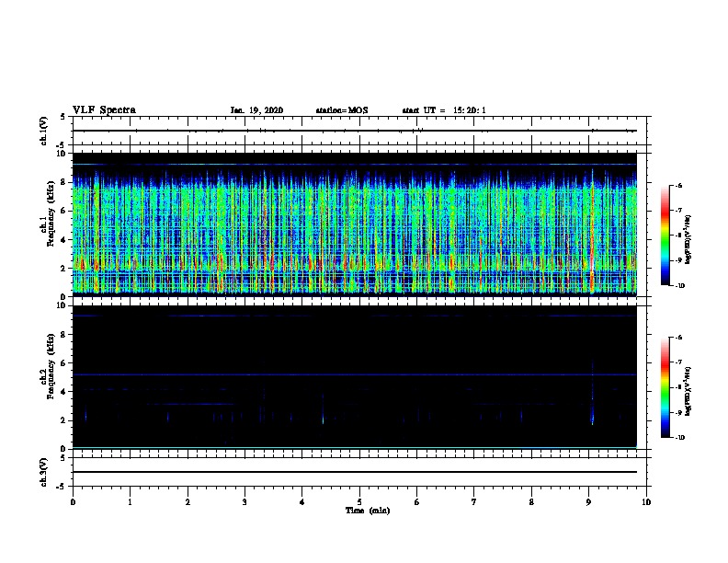Click the "-5" tick on ch.3(V) axis
This screenshot has height=563, width=728.
click(63, 487)
